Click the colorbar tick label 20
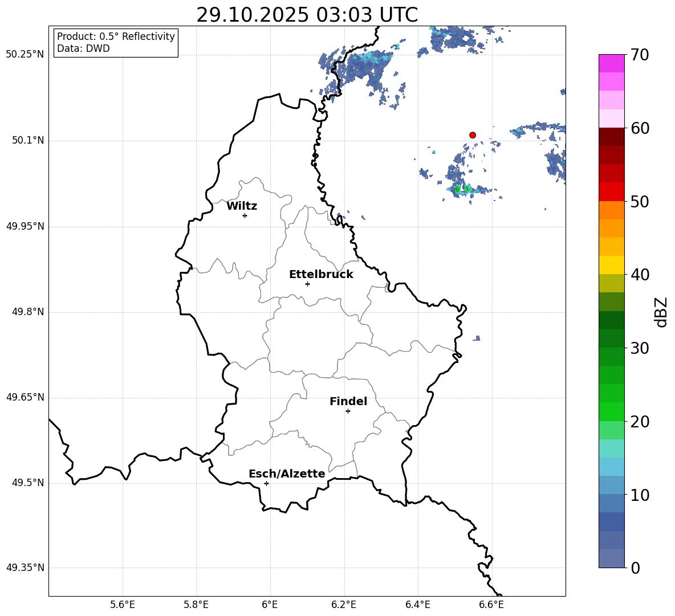Image resolution: width=675 pixels, height=616 pixels. (x=640, y=422)
